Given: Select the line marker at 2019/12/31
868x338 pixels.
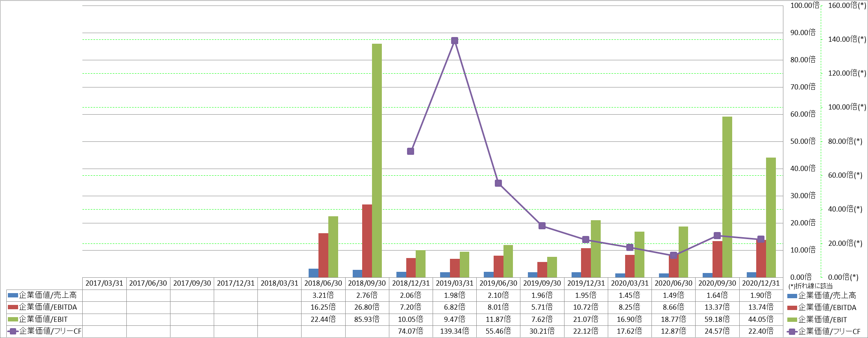Looking at the screenshot, I should [586, 240].
